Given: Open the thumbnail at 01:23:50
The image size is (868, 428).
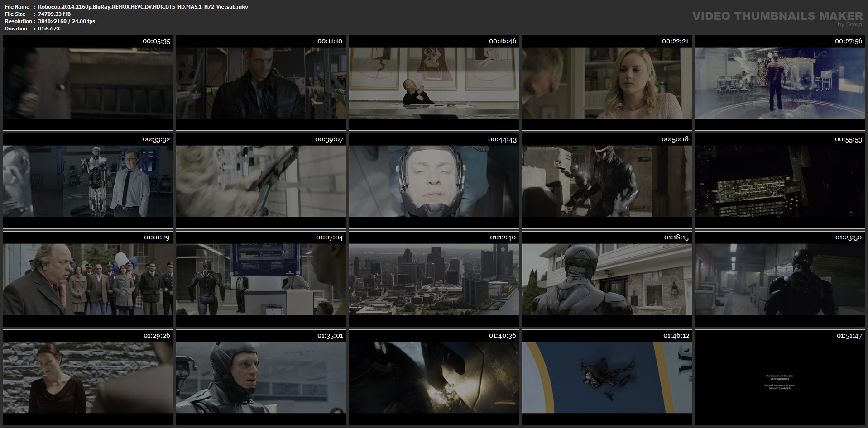Looking at the screenshot, I should coord(780,279).
